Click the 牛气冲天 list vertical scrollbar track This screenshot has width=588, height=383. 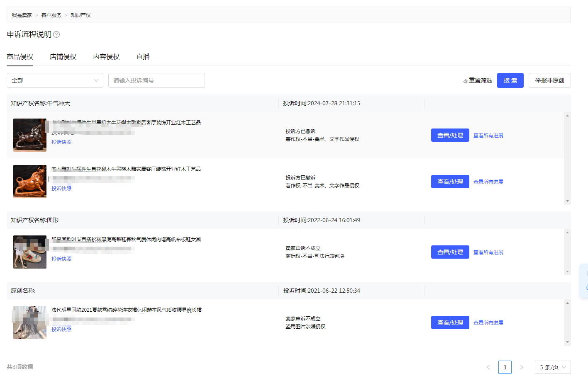tap(567, 158)
